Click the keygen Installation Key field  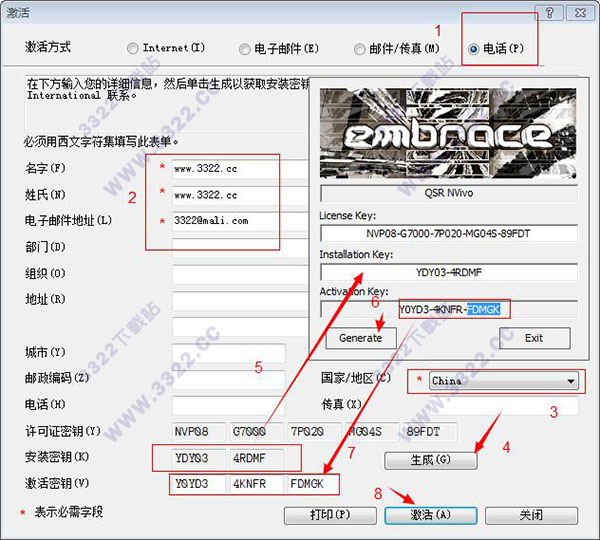[449, 272]
